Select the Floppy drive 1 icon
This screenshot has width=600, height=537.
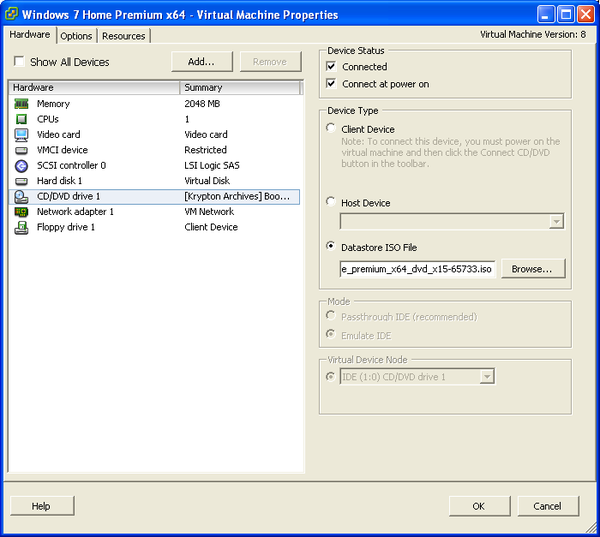coord(21,227)
